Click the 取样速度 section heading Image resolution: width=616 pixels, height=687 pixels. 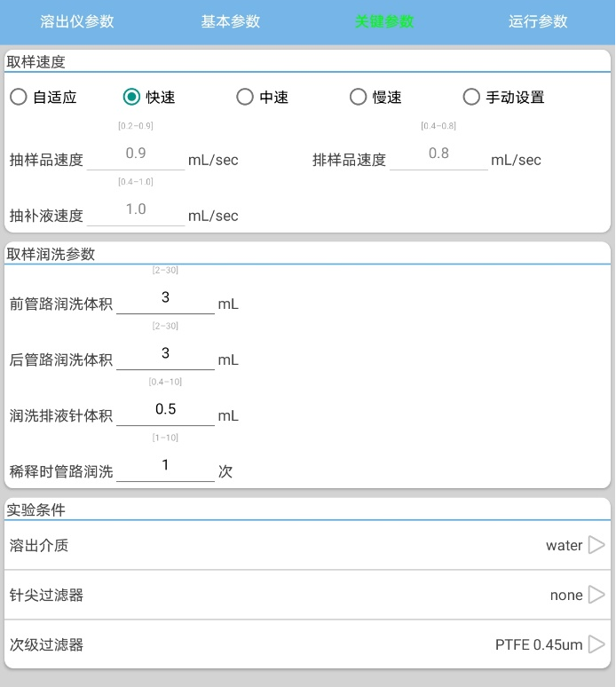click(x=36, y=62)
